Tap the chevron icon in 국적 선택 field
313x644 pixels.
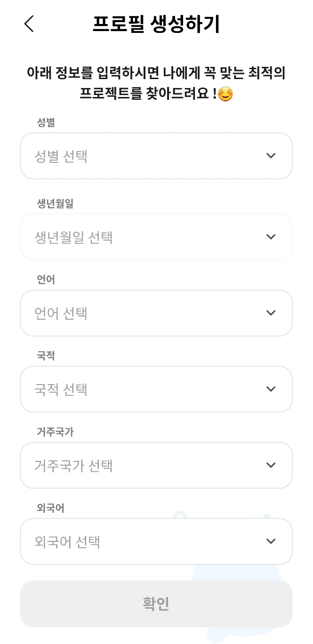[x=271, y=389]
